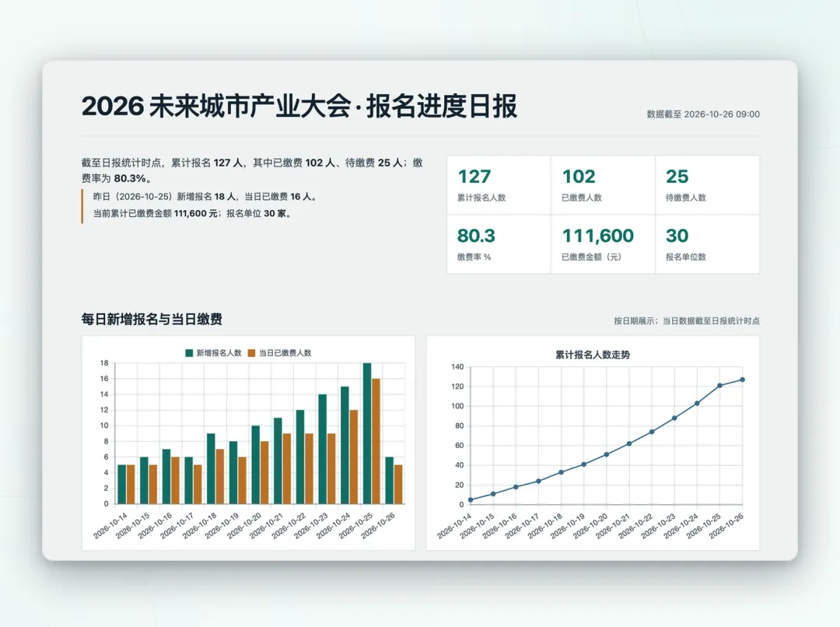Click the line chart point for 2026-10-22
The image size is (840, 627).
click(652, 432)
